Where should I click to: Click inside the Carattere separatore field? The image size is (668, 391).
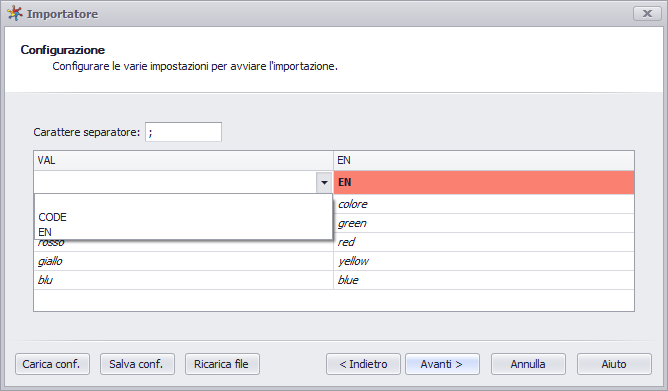(183, 132)
